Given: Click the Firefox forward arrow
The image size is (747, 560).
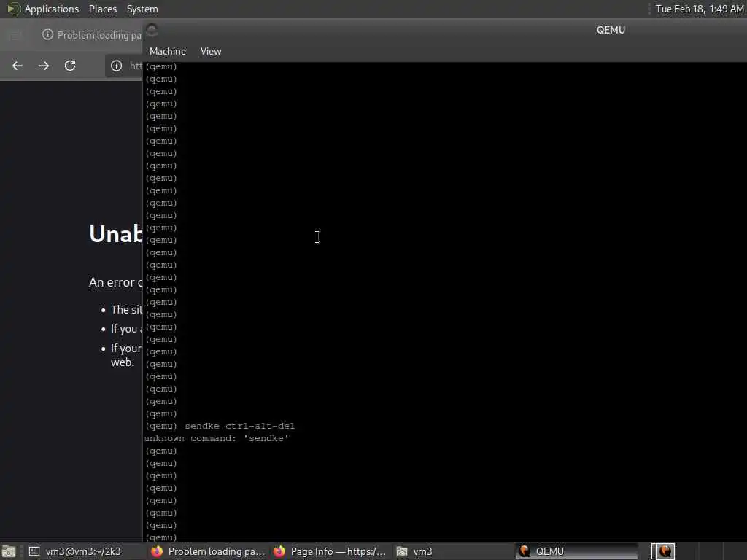Looking at the screenshot, I should (x=44, y=66).
